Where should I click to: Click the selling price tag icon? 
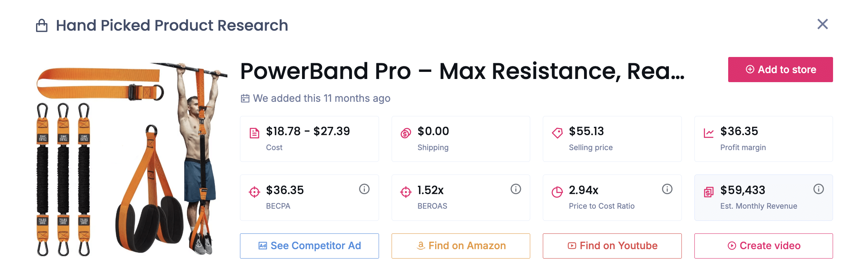point(557,132)
